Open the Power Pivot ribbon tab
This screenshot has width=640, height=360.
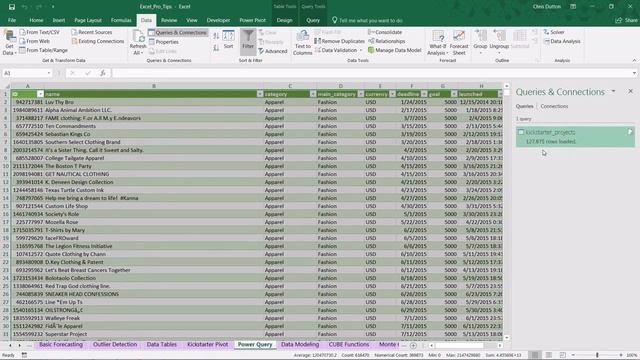tap(252, 20)
